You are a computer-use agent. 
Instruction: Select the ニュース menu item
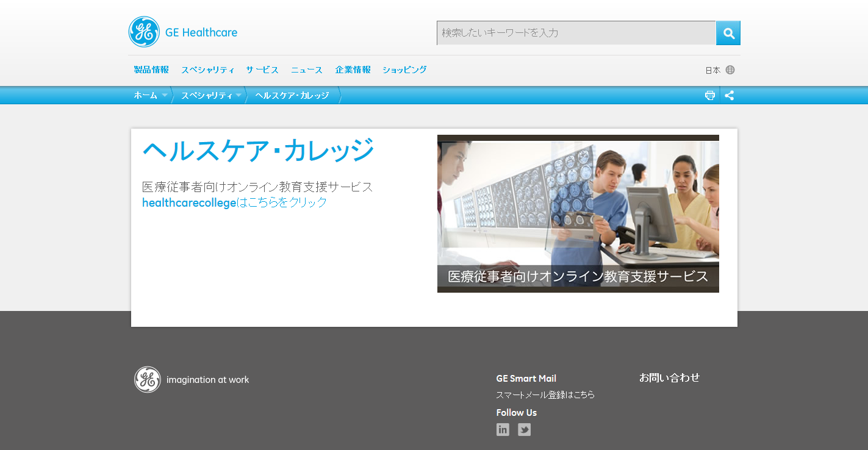point(306,70)
